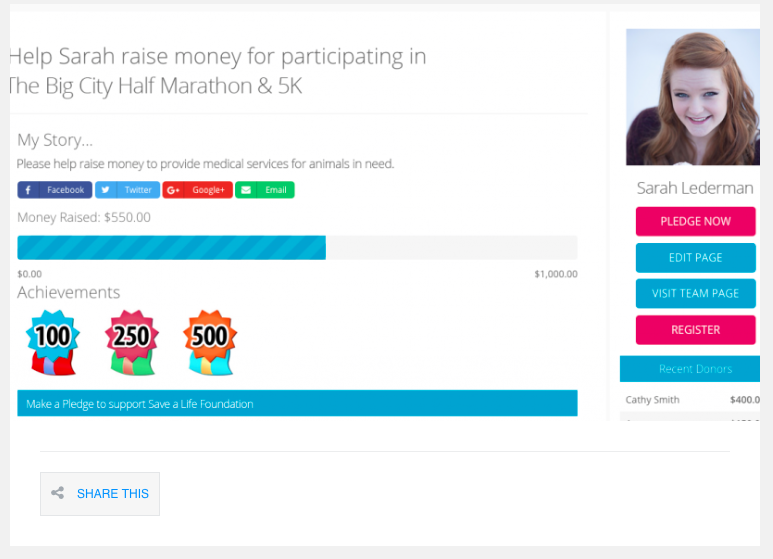Click the pink Register button

(695, 330)
